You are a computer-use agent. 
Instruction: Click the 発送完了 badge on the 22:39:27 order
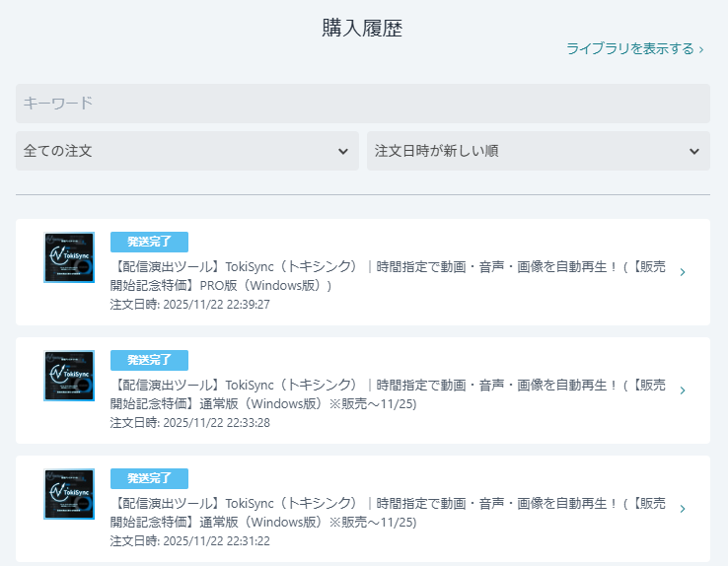(x=150, y=242)
